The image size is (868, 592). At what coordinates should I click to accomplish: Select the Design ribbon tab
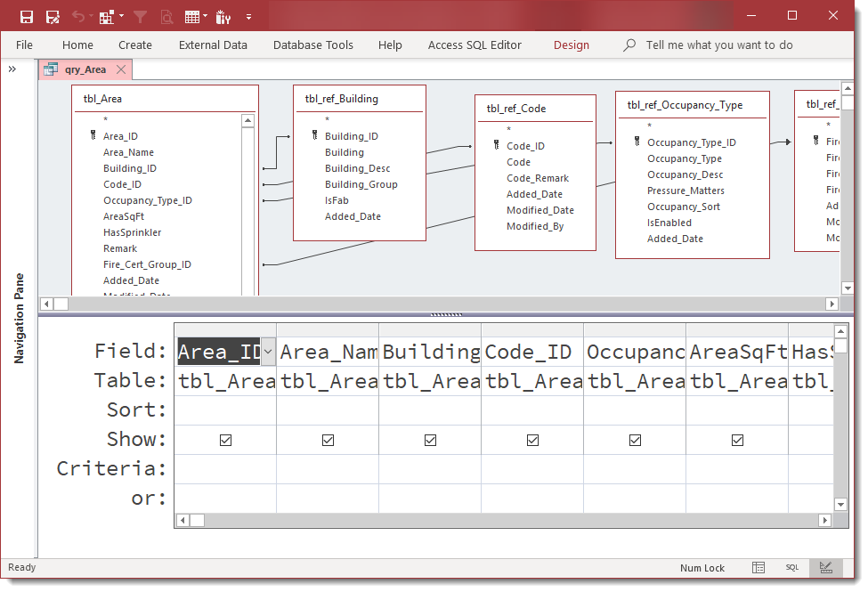(x=572, y=45)
